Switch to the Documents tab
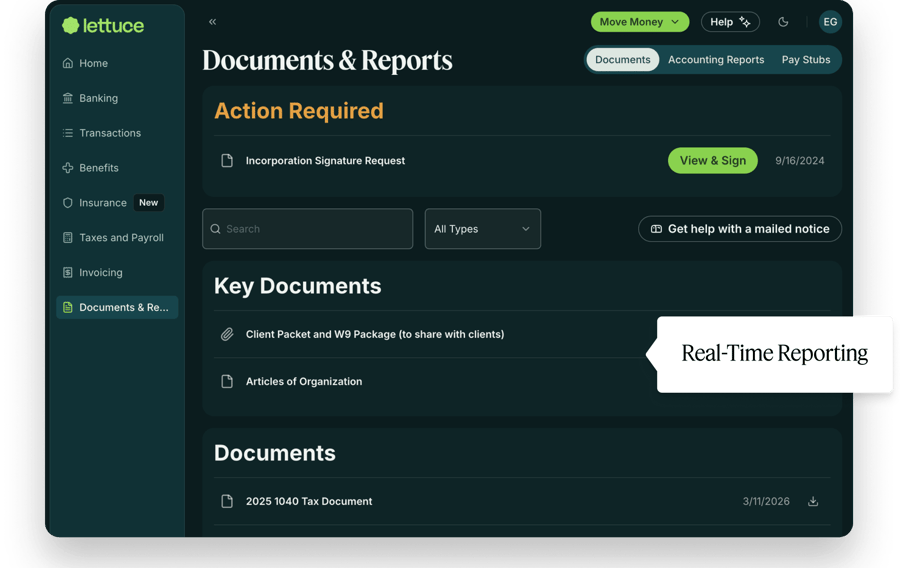900x568 pixels. [x=622, y=60]
